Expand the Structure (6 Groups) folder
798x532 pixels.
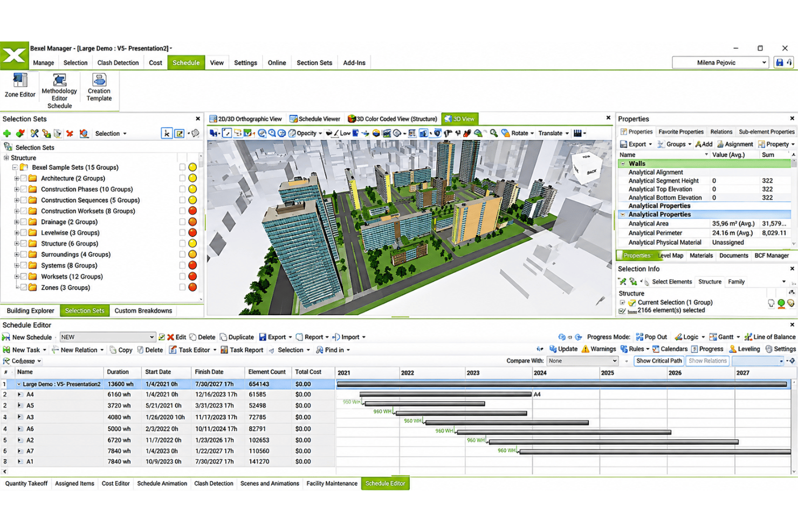(x=17, y=244)
